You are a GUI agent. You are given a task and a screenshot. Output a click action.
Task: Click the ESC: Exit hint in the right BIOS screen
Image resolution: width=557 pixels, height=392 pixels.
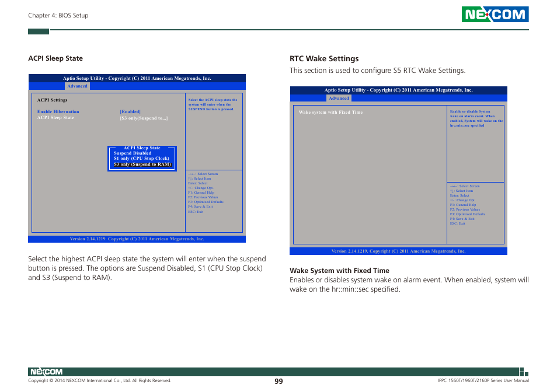(x=457, y=223)
